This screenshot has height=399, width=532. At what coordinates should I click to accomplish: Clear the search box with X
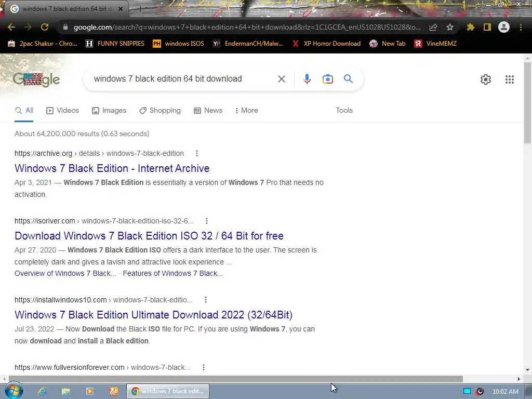[x=281, y=79]
